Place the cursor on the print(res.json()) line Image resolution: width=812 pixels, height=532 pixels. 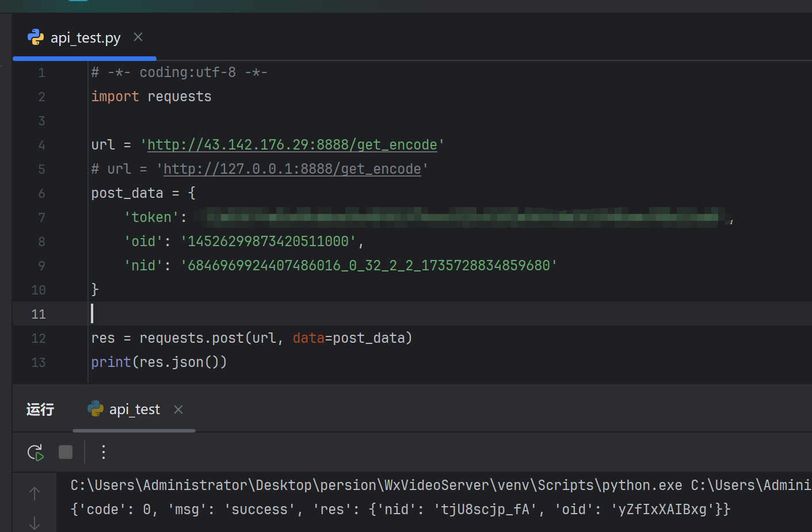(x=159, y=362)
